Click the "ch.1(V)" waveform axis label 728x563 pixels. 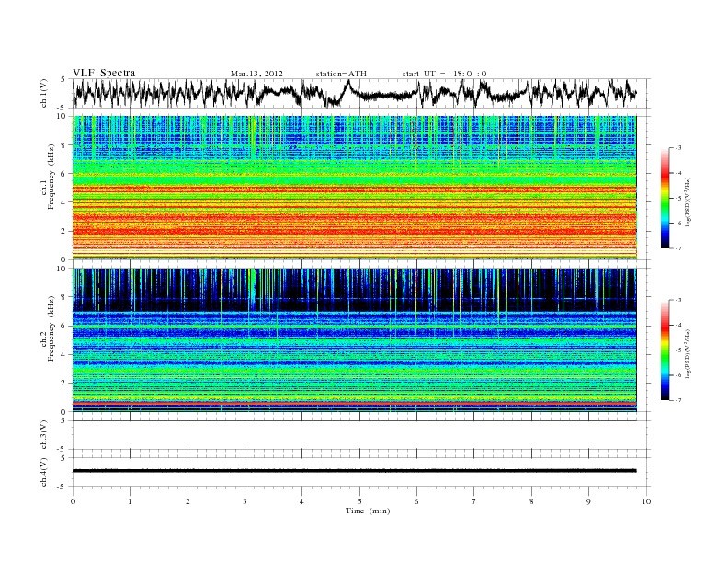[x=43, y=93]
